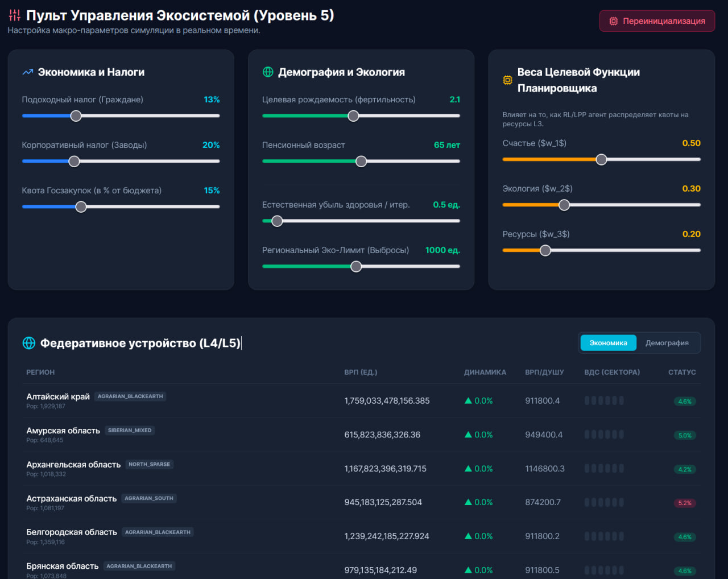Viewport: 728px width, 579px height.
Task: Click the AGRARIAN_BLACKEARTH tag on Брянская область
Action: point(139,566)
